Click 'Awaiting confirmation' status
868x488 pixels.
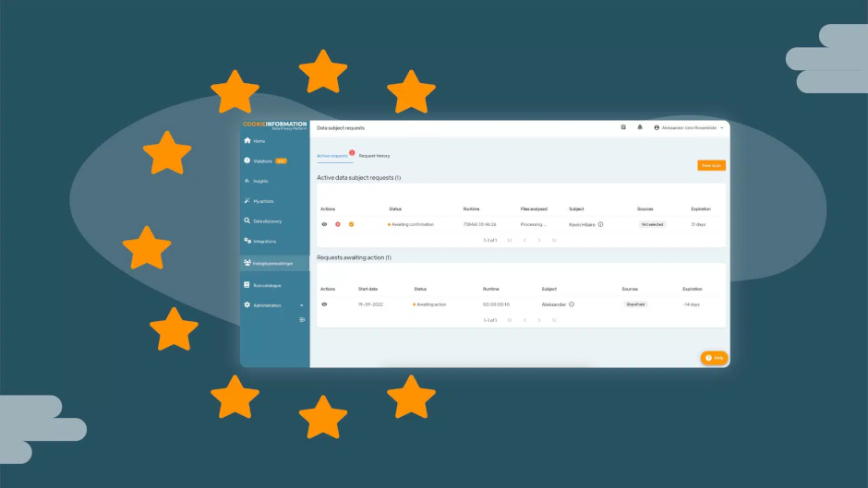[x=411, y=225]
